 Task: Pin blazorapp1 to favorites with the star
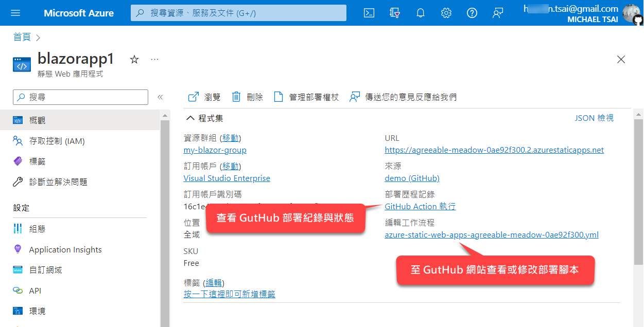pos(134,60)
